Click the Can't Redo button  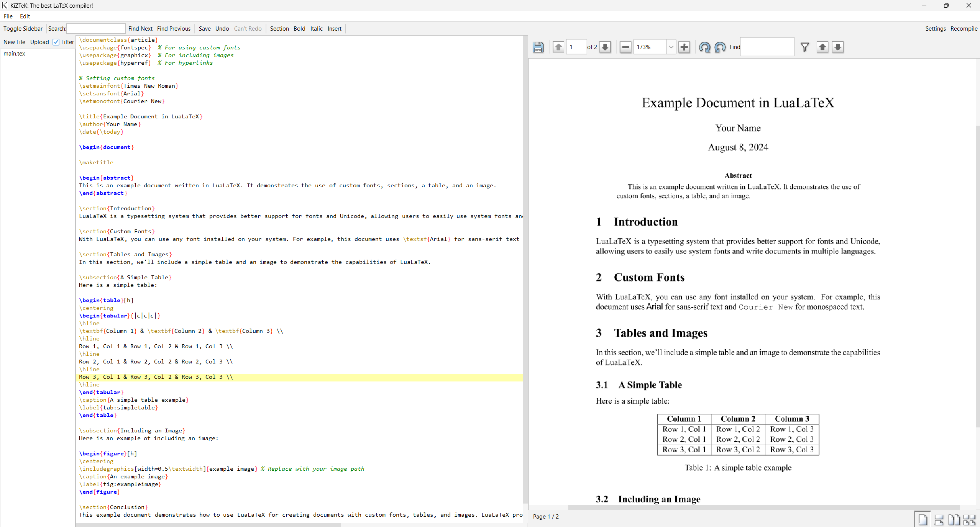(248, 29)
